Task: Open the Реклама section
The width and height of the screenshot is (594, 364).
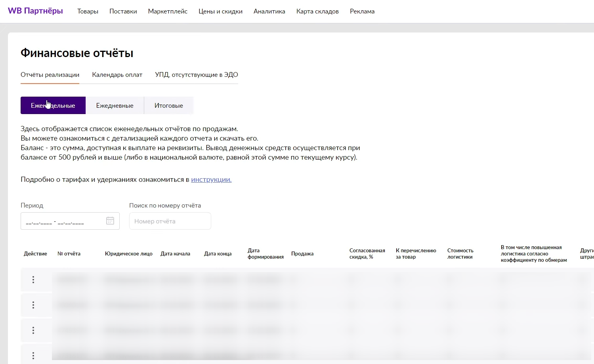Action: (x=362, y=11)
